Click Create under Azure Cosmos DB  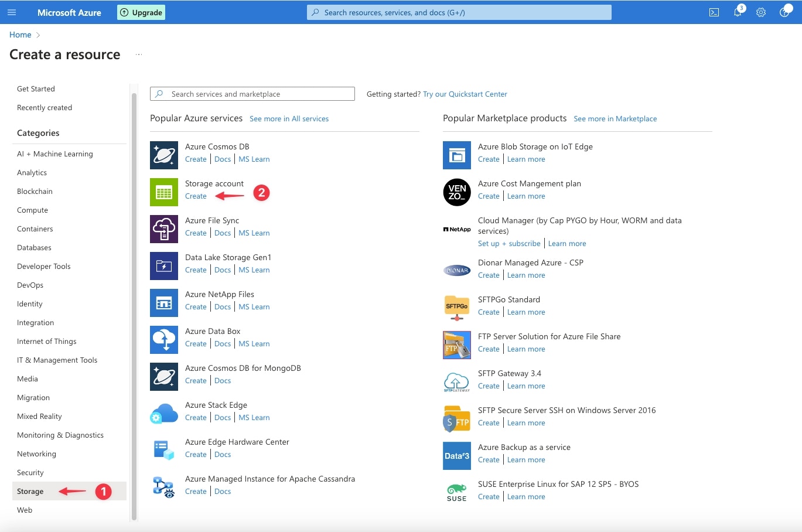click(196, 159)
